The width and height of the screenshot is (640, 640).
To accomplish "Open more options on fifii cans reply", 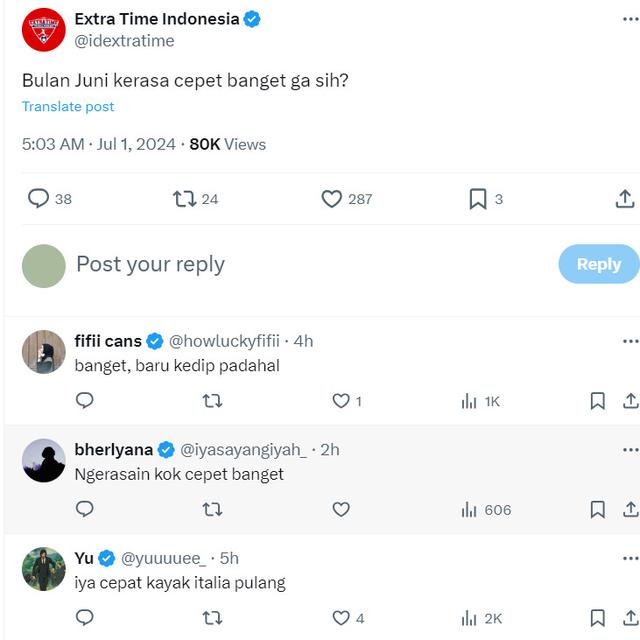I will click(x=629, y=341).
